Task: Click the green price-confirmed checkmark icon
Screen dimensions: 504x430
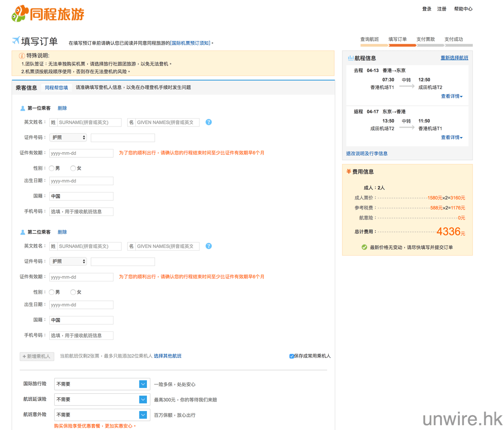Action: click(364, 248)
